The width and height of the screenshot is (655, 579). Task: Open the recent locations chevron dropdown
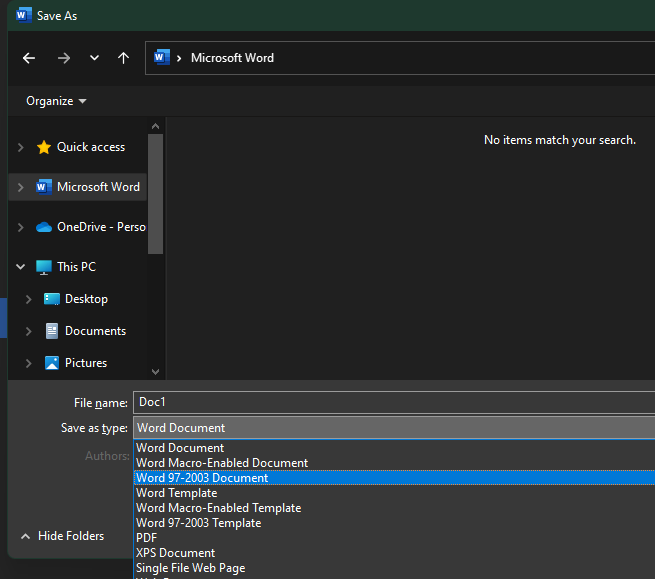[94, 58]
